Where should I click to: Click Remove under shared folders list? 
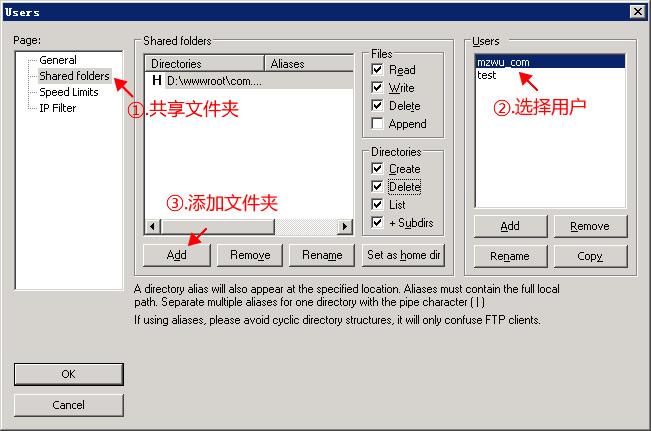click(250, 255)
